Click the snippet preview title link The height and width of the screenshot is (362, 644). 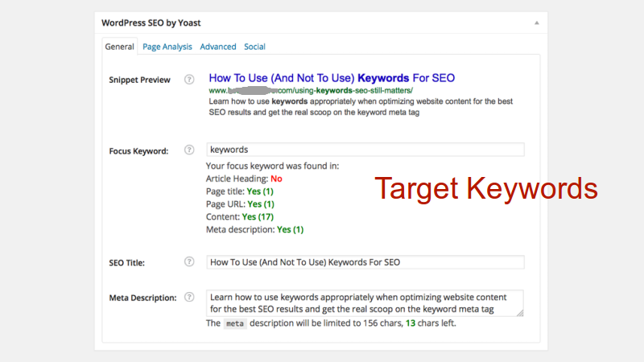[x=332, y=78]
